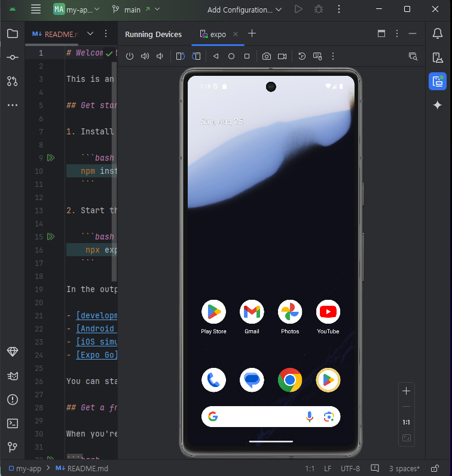Open the Logcat tool window
The width and height of the screenshot is (452, 476).
tap(13, 376)
